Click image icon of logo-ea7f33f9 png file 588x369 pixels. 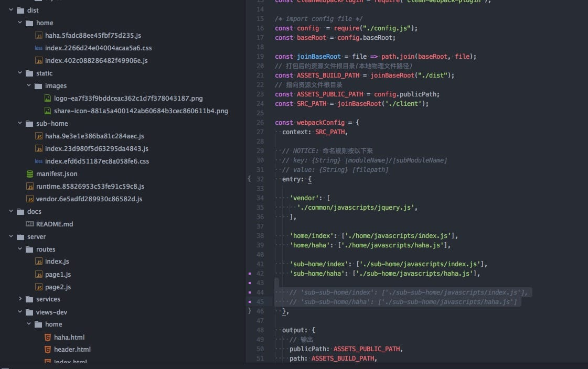click(x=48, y=98)
